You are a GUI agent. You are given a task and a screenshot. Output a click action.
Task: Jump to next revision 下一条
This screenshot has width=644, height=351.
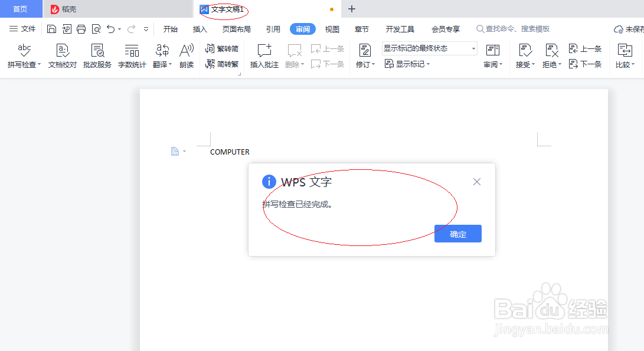click(586, 64)
